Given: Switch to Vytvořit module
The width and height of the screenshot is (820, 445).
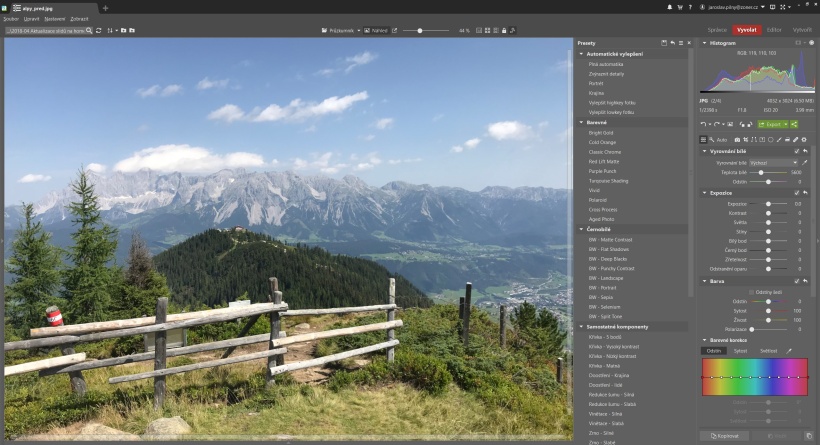Looking at the screenshot, I should point(802,30).
